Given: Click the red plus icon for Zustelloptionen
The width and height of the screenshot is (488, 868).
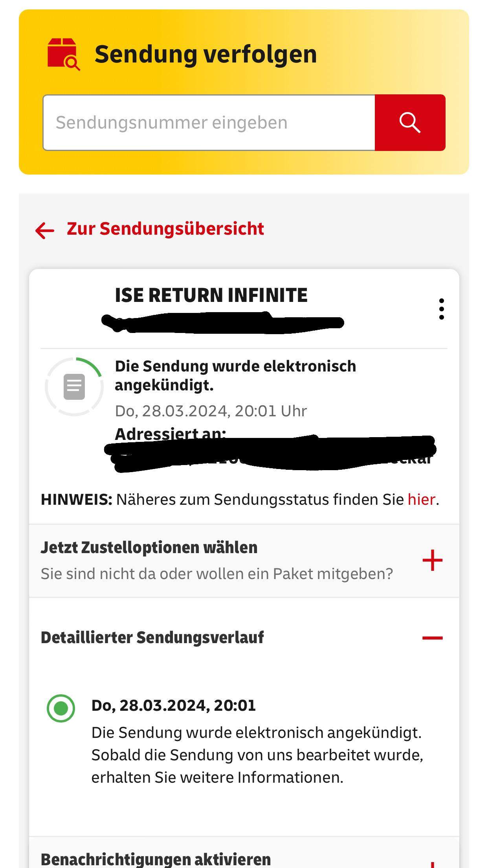Looking at the screenshot, I should [433, 560].
